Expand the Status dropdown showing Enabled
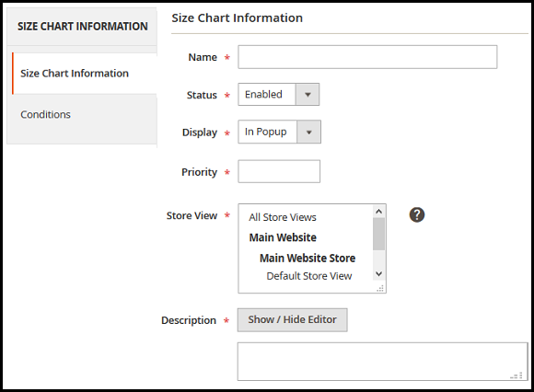The image size is (534, 392). pos(279,94)
